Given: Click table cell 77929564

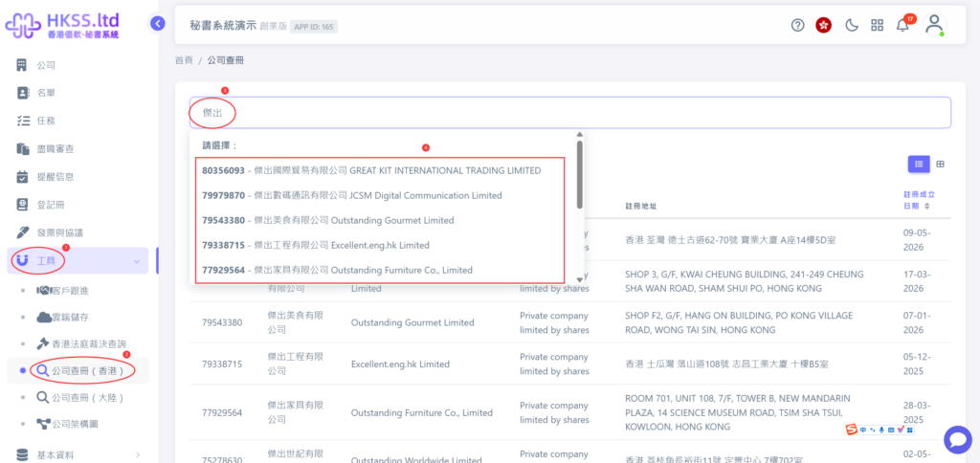Looking at the screenshot, I should 222,412.
